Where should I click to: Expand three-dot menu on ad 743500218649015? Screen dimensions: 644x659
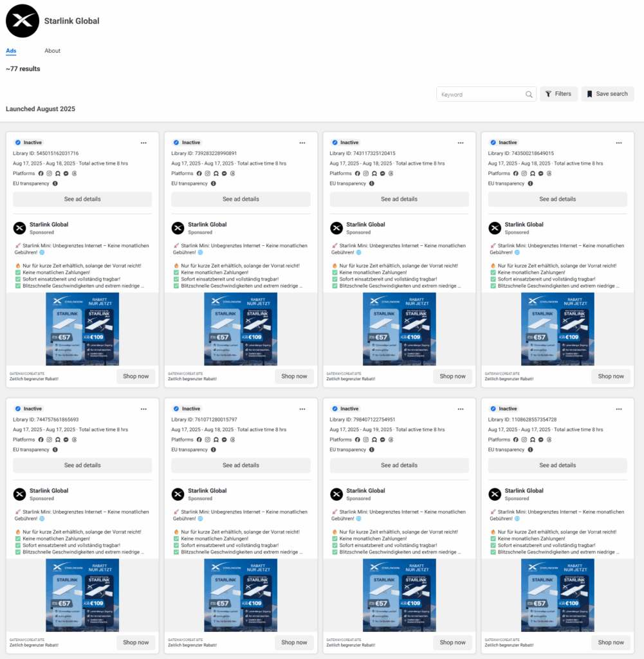pos(618,143)
